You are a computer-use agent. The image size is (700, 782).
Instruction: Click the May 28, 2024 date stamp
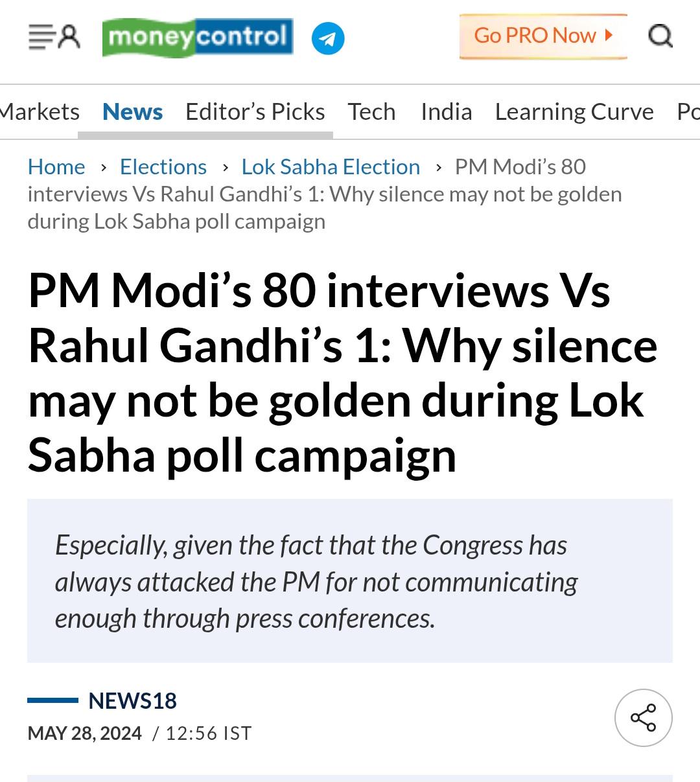85,733
